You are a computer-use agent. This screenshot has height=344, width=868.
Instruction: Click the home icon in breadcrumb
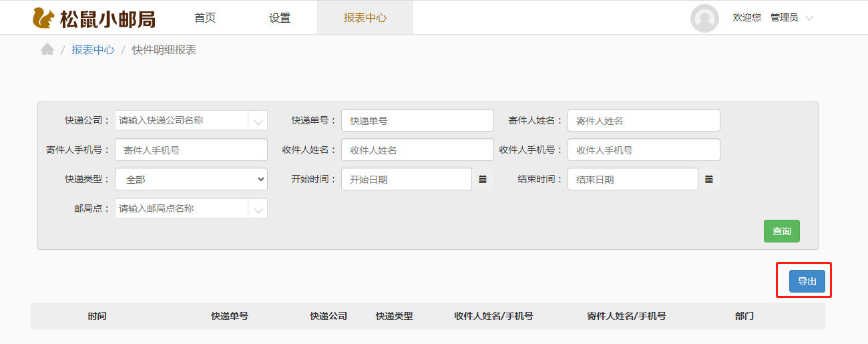coord(47,49)
